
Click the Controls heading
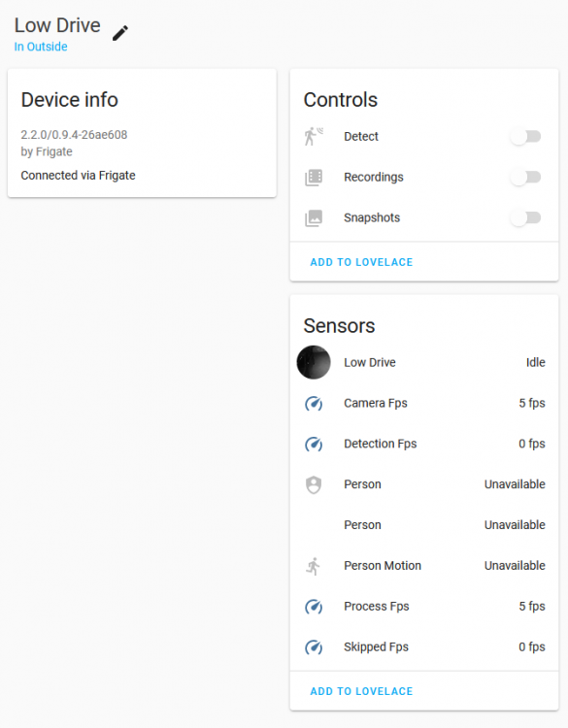341,100
